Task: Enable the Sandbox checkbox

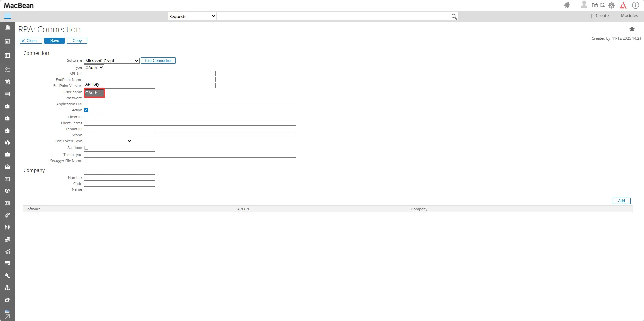Action: [86, 148]
